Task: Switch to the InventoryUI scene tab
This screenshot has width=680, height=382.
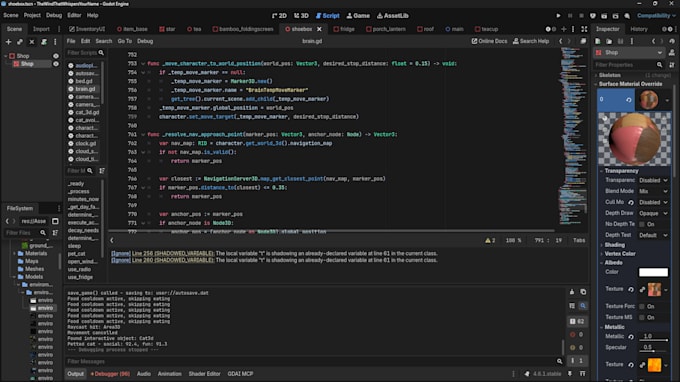Action: point(87,29)
